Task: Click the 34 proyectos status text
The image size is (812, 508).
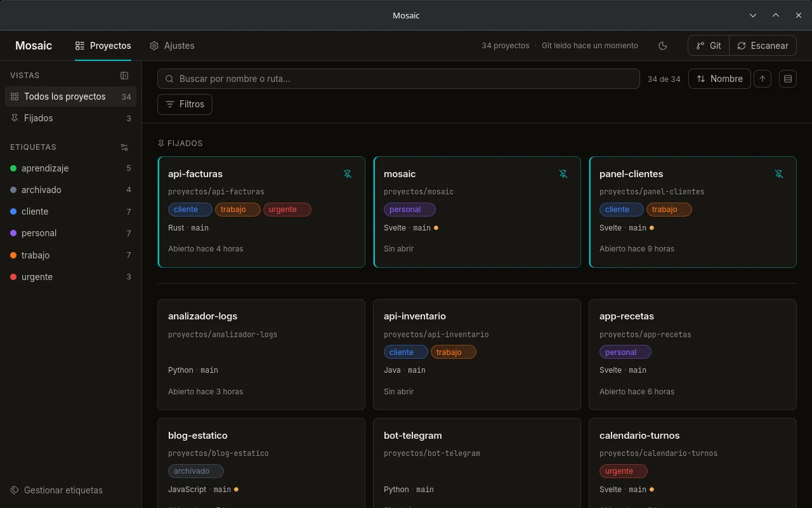Action: click(x=506, y=46)
